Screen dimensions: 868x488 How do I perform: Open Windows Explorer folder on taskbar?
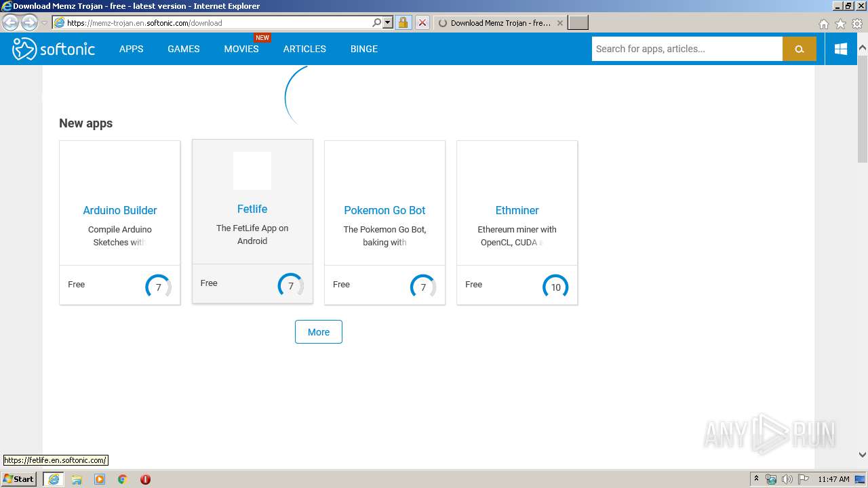point(77,479)
